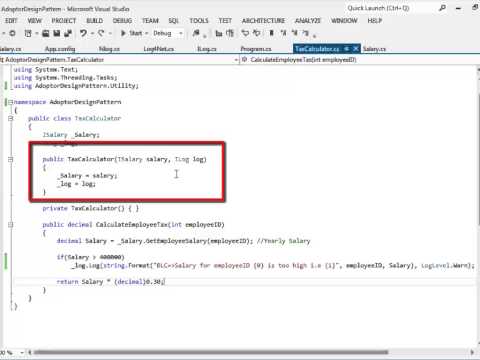Collapse the TaxCalculator constructor outlining block

[x=10, y=159]
